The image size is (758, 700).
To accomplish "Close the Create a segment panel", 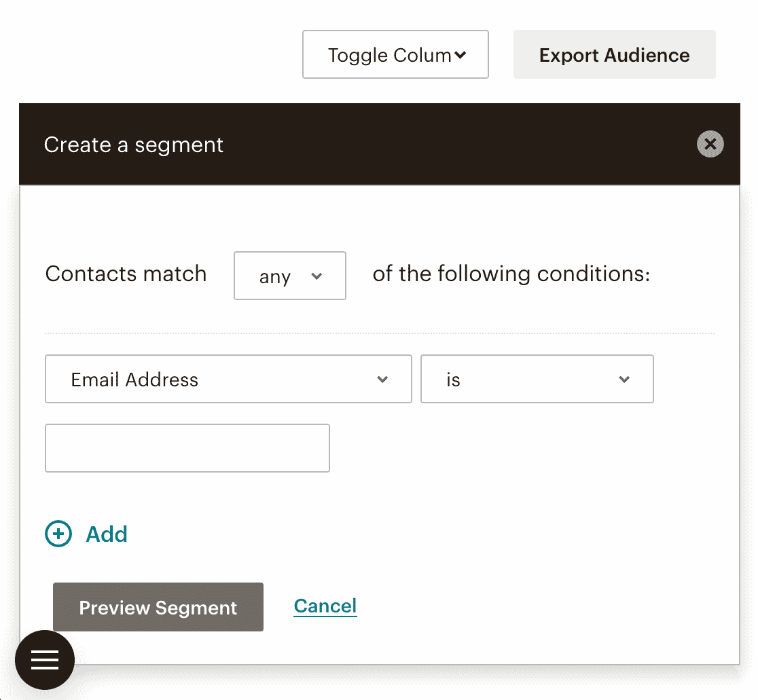I will pos(710,144).
